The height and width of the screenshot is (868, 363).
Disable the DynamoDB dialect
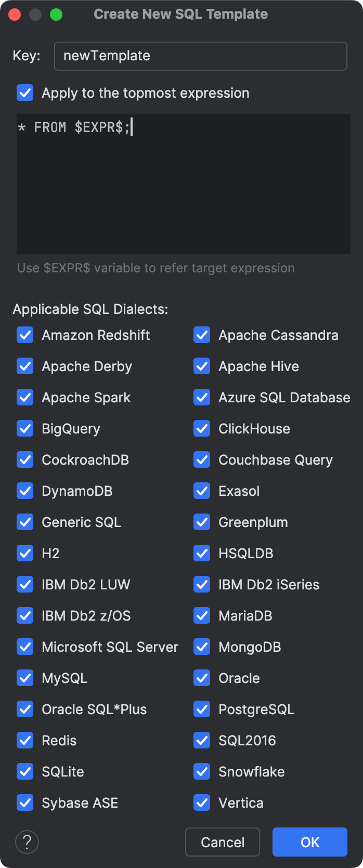tap(24, 491)
